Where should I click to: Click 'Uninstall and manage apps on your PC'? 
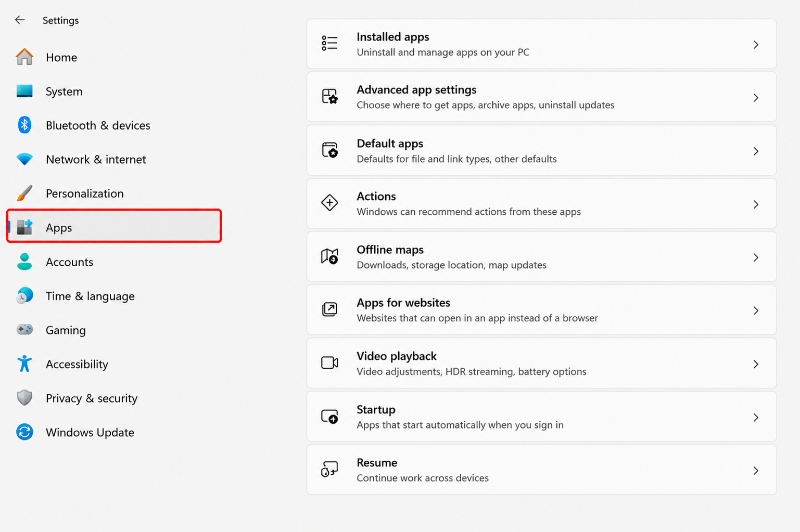coord(443,53)
